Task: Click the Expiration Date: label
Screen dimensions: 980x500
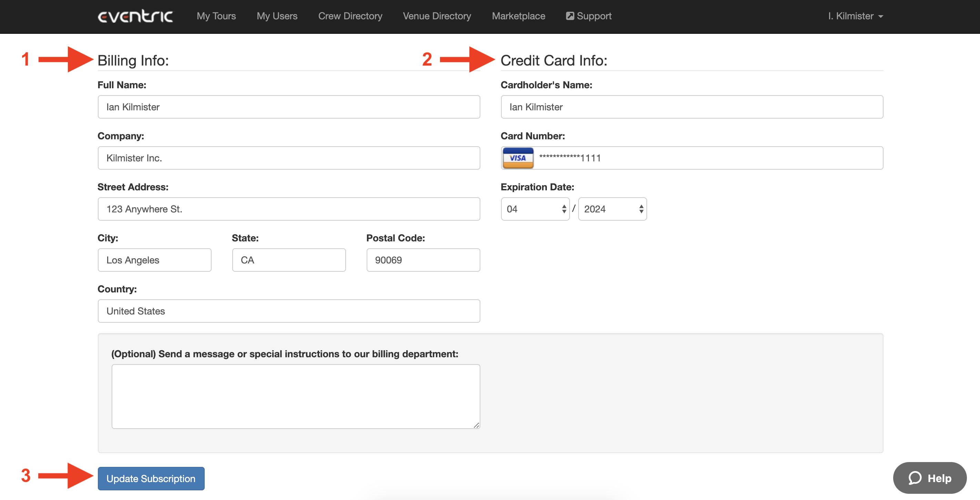Action: pyautogui.click(x=537, y=187)
